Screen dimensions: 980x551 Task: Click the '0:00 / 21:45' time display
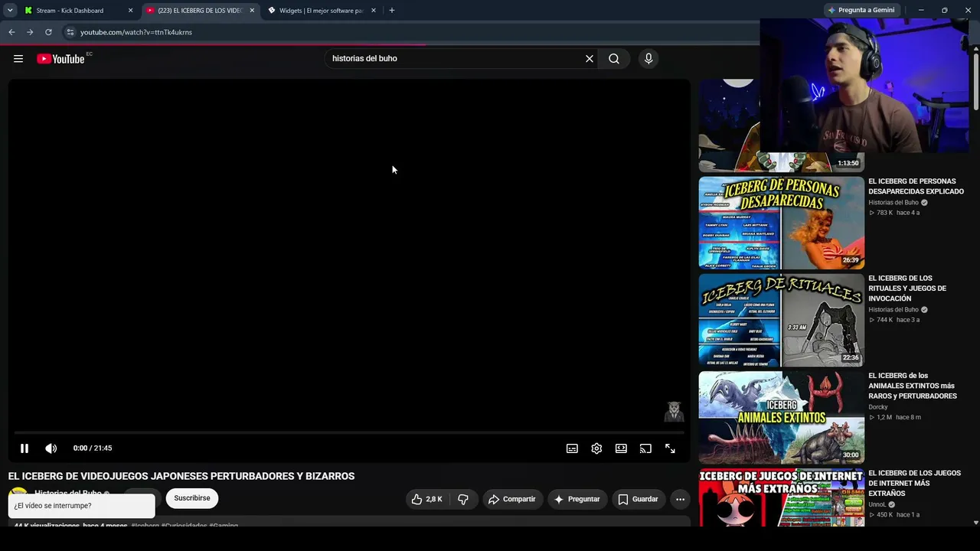(93, 448)
